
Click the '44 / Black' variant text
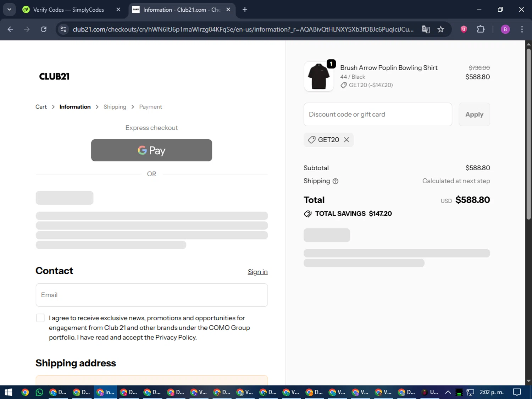(x=353, y=77)
